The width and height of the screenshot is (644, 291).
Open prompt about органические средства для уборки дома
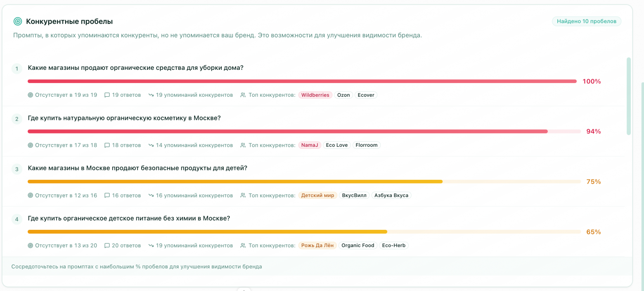pyautogui.click(x=135, y=68)
